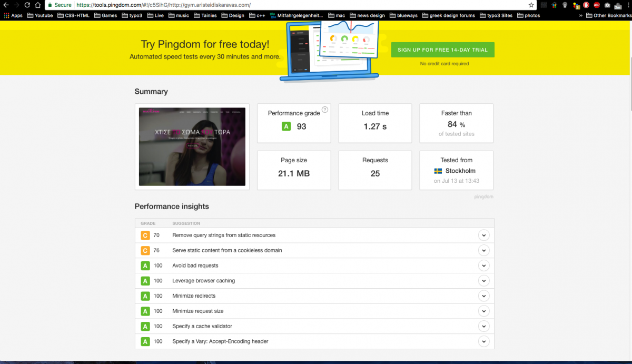Open the photos bookmarks folder

[528, 15]
